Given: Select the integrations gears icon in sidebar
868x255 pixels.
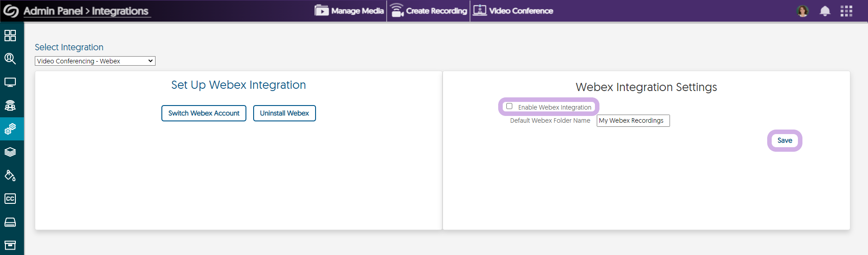Looking at the screenshot, I should 10,129.
